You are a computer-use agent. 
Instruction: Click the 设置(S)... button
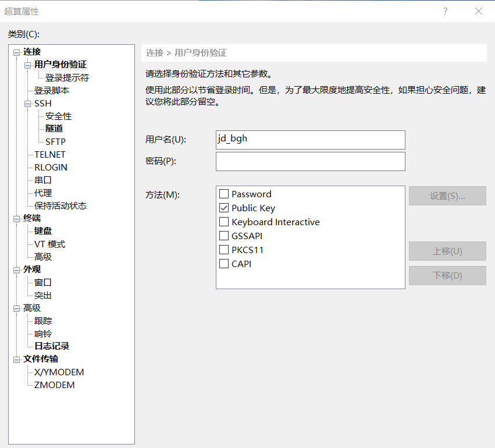click(447, 196)
